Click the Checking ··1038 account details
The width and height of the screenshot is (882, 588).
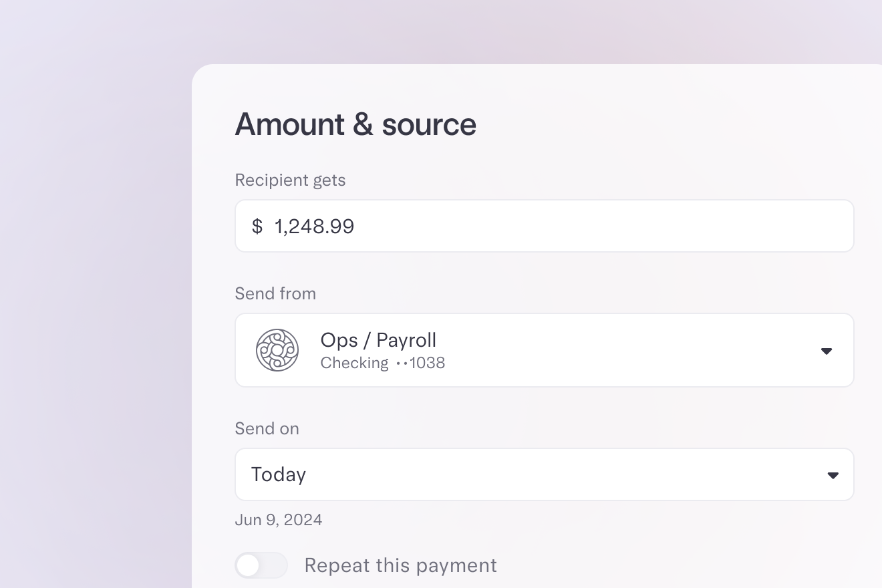(382, 363)
